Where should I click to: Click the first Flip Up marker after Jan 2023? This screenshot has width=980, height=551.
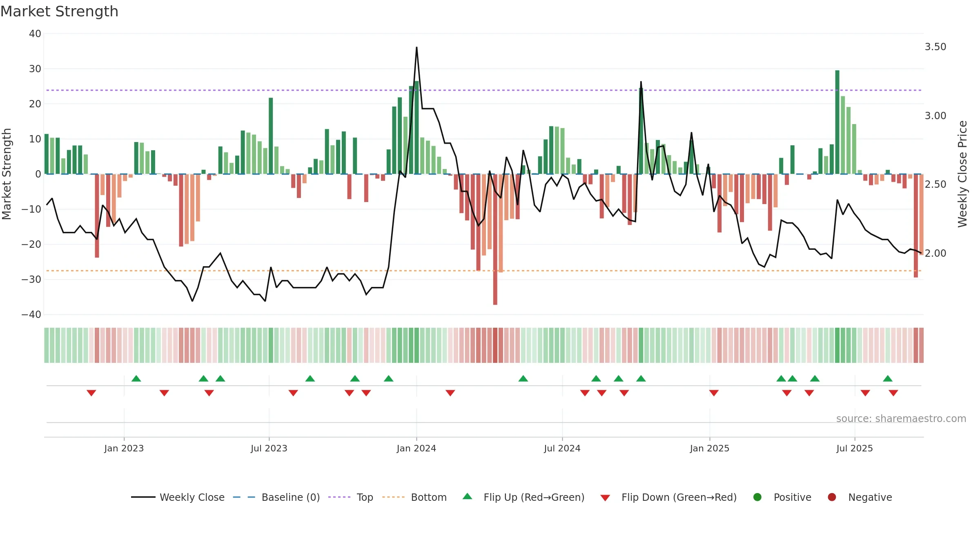pyautogui.click(x=136, y=378)
